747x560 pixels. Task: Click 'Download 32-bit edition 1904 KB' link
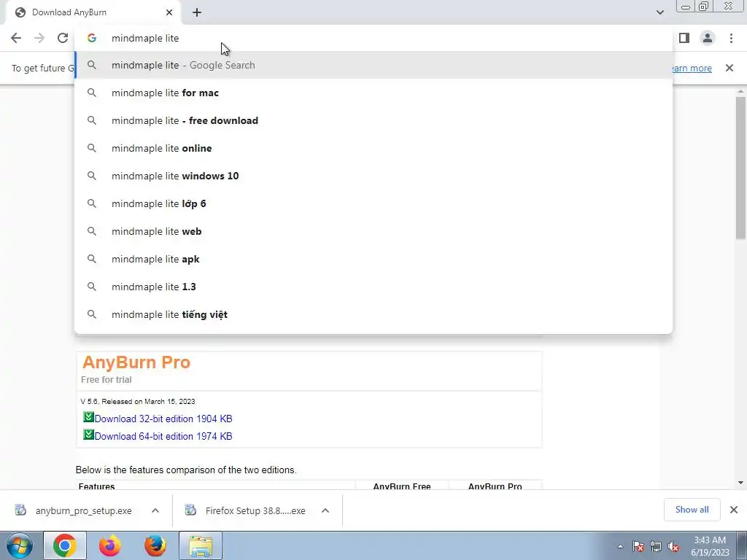point(163,419)
